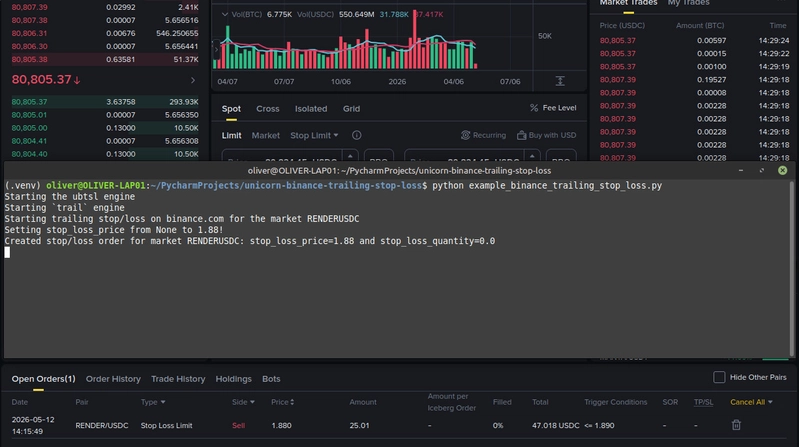Increase the right price stepper arrow
This screenshot has width=799, height=447.
532,156
